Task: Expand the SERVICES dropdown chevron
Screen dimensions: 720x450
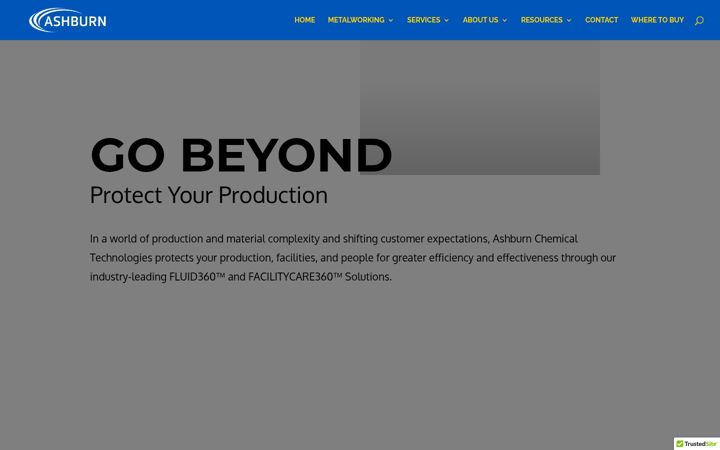Action: pos(446,20)
